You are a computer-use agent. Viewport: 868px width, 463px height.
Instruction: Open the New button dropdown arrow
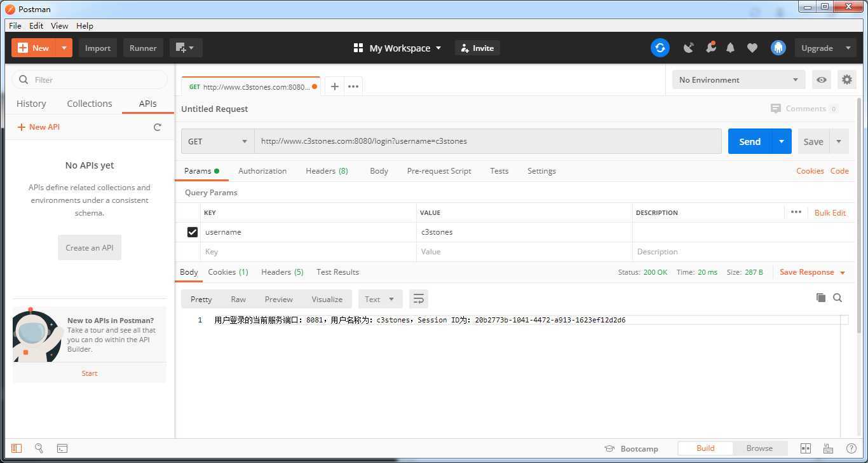pyautogui.click(x=64, y=48)
